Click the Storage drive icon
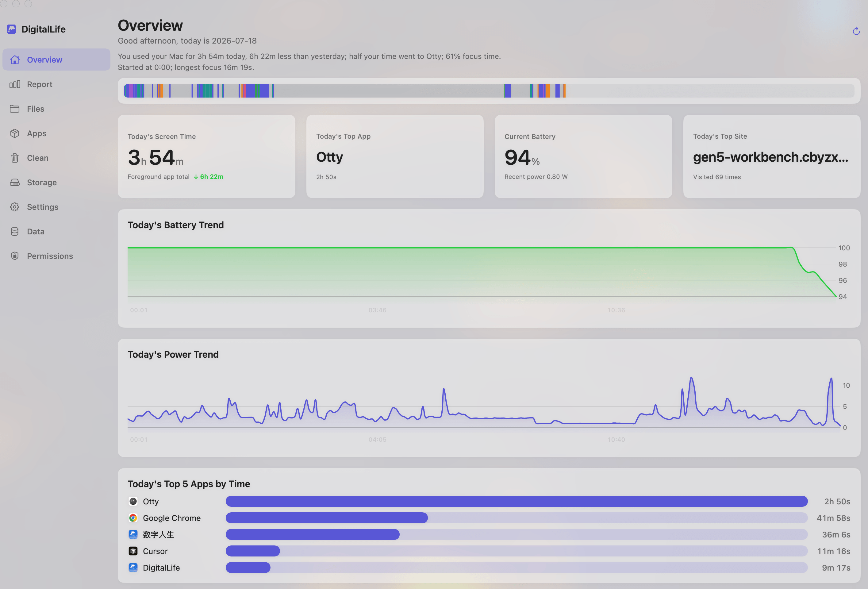Screen dimensions: 868x589 click(x=14, y=182)
